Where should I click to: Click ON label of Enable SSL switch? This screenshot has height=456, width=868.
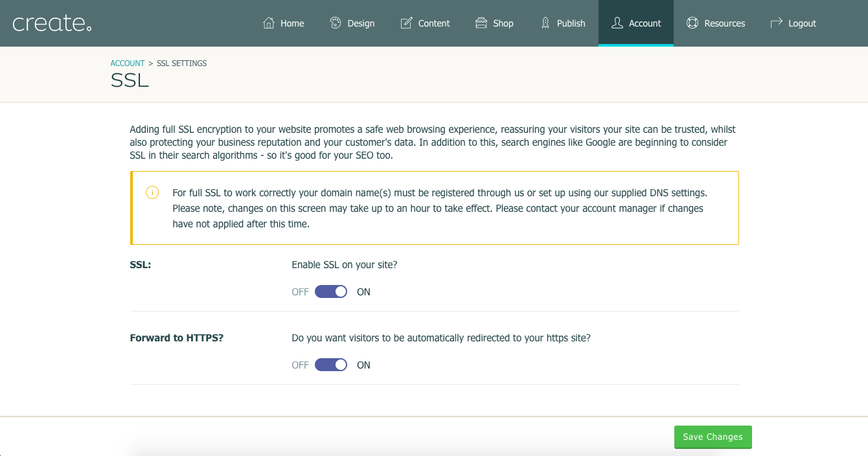(363, 292)
